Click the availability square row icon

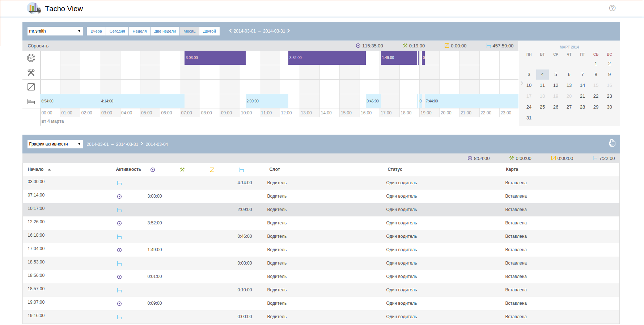[31, 87]
